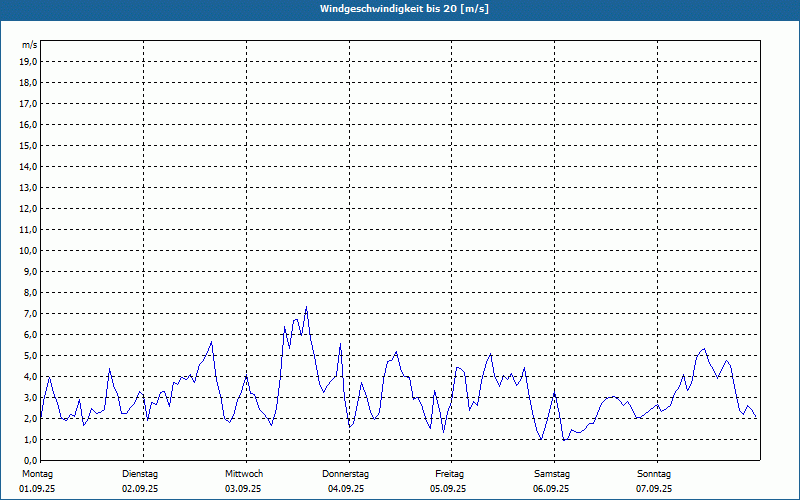Click the Samstag day label
The image size is (800, 500).
coord(552,473)
